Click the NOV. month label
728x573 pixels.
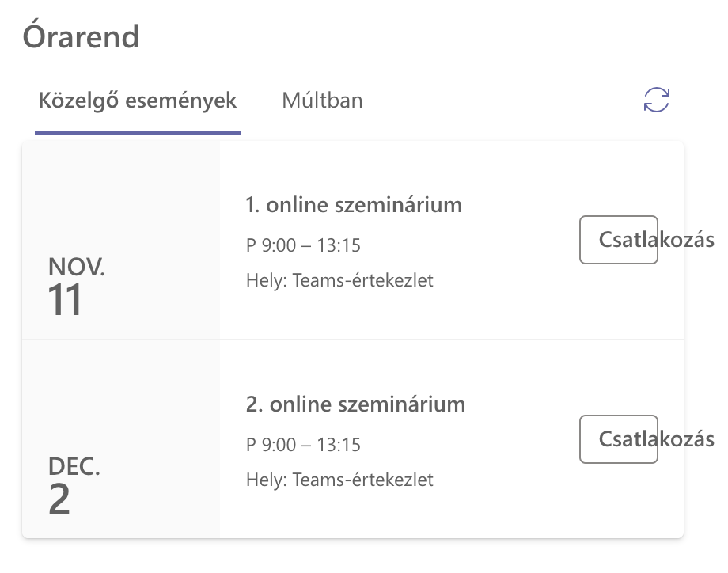tap(77, 267)
